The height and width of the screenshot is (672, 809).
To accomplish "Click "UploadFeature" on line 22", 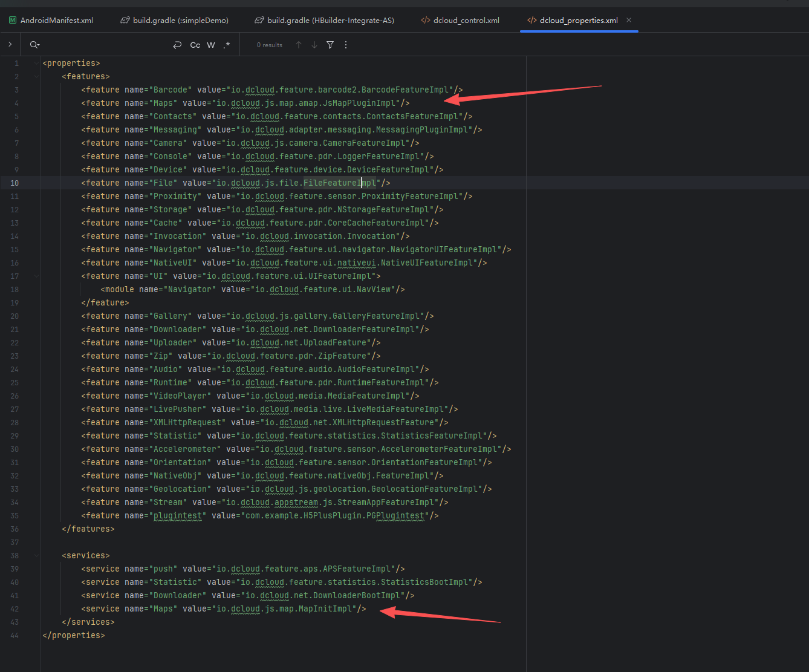I will tap(335, 342).
